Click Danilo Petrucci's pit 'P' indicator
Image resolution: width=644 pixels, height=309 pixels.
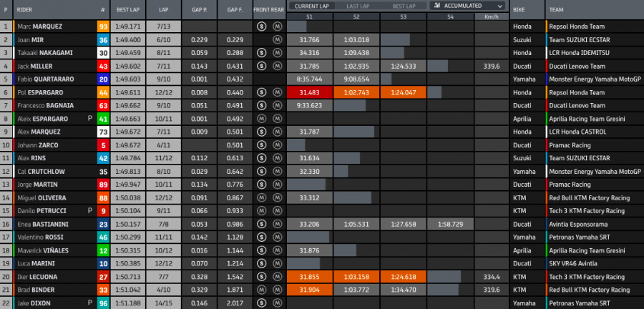pos(89,210)
